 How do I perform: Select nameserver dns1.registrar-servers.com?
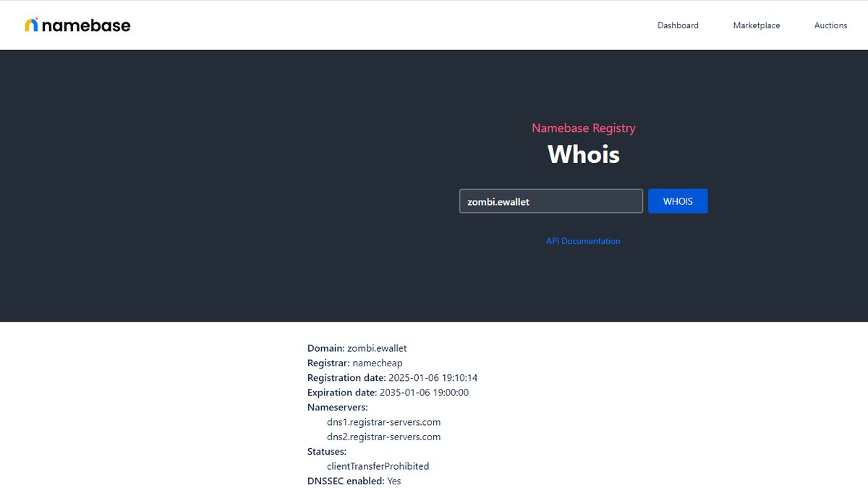383,422
